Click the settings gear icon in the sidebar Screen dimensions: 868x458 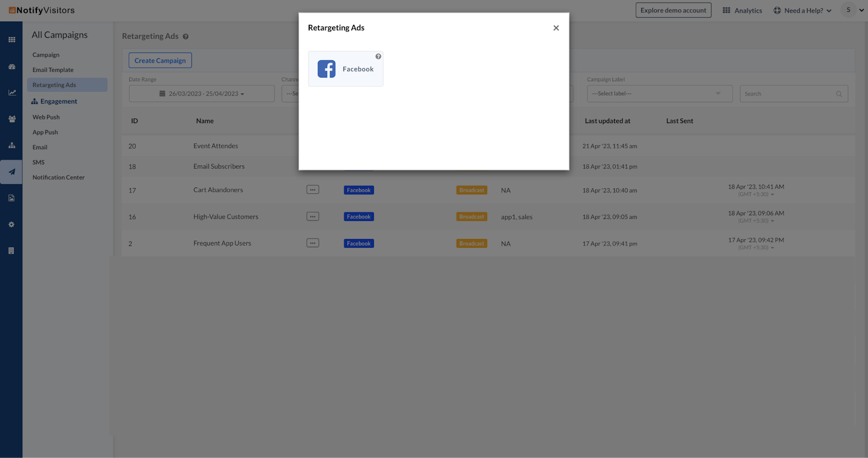pyautogui.click(x=11, y=224)
